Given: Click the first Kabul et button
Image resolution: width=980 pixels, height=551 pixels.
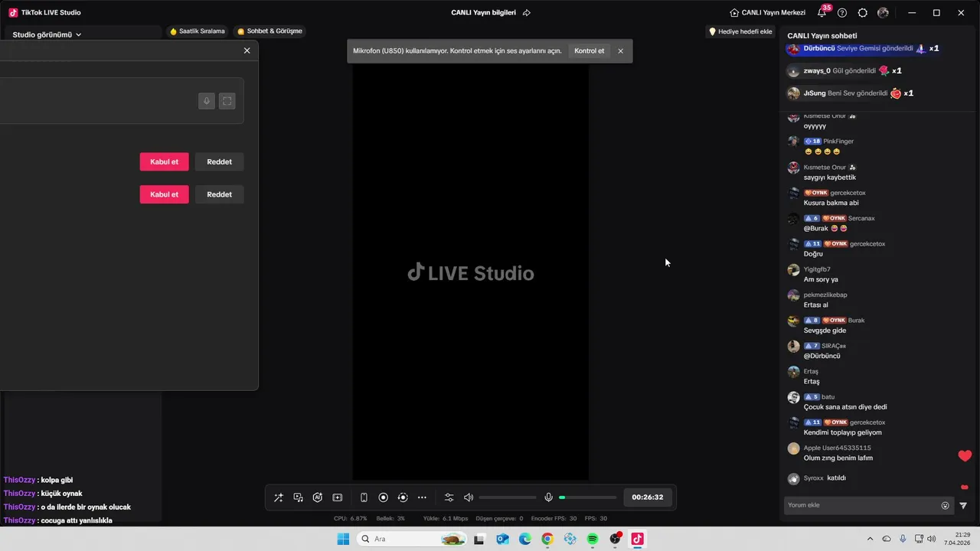Looking at the screenshot, I should (x=164, y=161).
